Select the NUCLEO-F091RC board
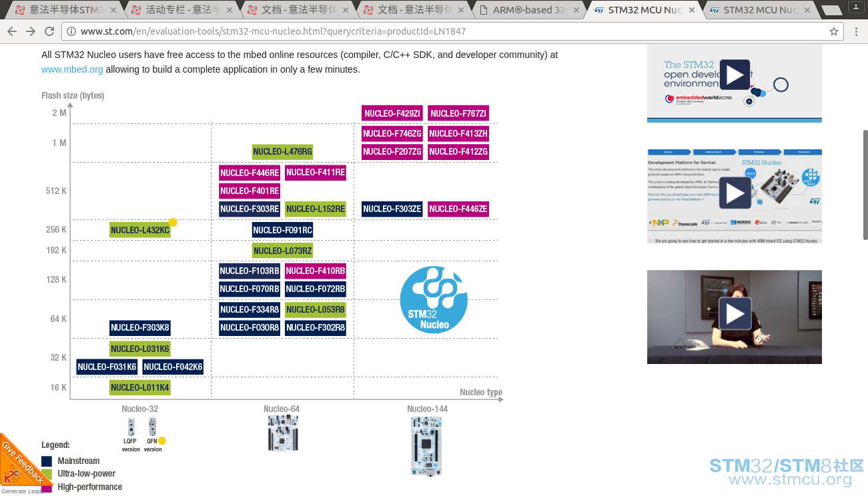 tap(283, 230)
